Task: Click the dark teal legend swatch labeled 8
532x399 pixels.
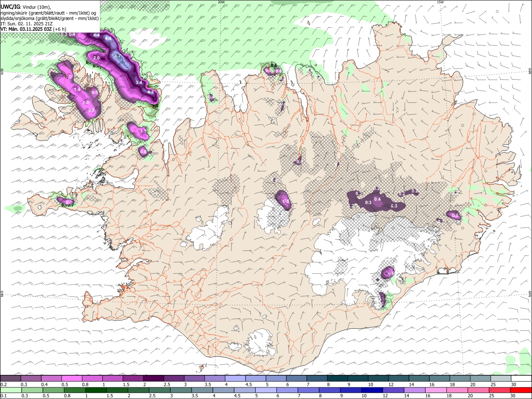Action: [337, 378]
